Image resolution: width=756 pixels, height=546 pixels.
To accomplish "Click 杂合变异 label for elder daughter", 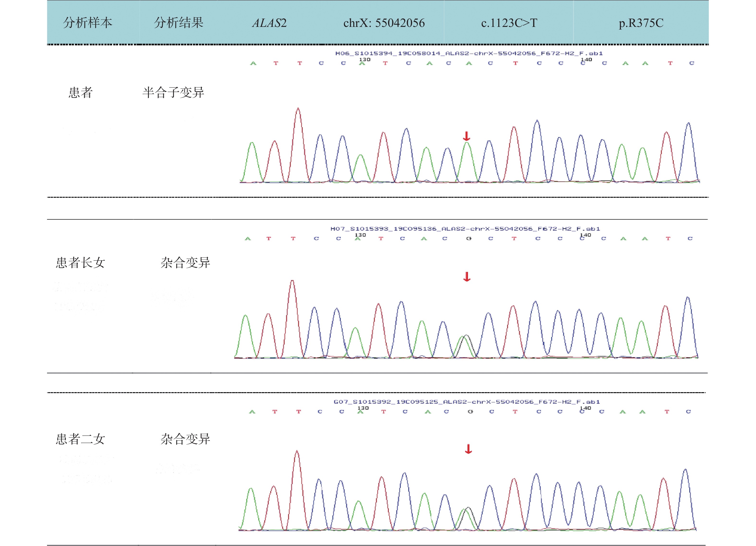I will click(x=185, y=263).
